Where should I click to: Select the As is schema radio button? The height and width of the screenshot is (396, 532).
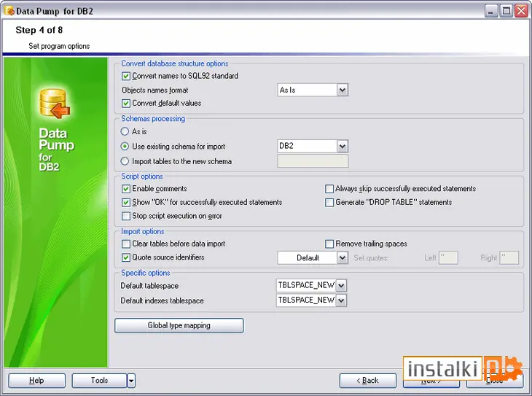point(125,131)
